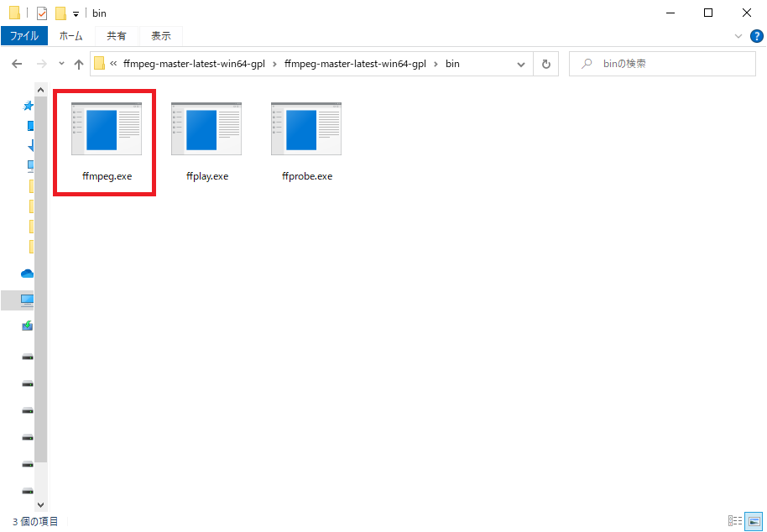
Task: Select the Quick Access star in sidebar
Action: click(28, 105)
